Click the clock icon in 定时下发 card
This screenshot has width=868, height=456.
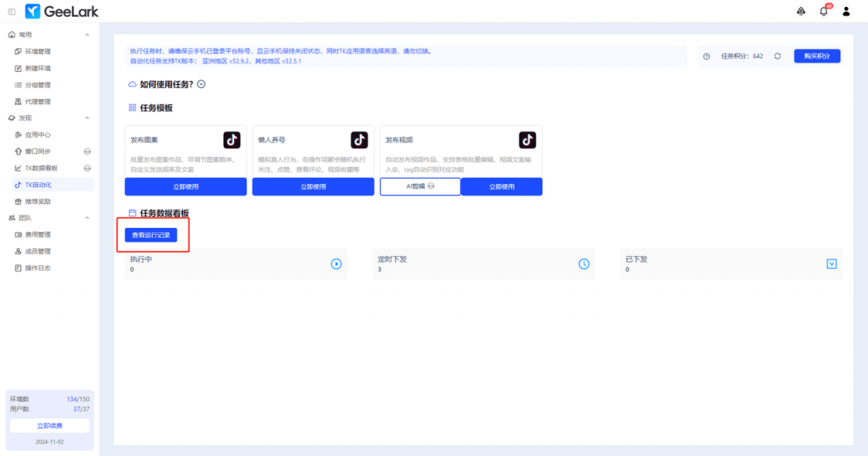point(584,264)
